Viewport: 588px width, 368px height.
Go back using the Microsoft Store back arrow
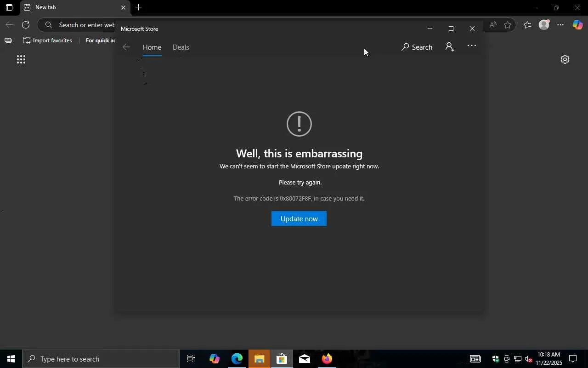pyautogui.click(x=126, y=47)
